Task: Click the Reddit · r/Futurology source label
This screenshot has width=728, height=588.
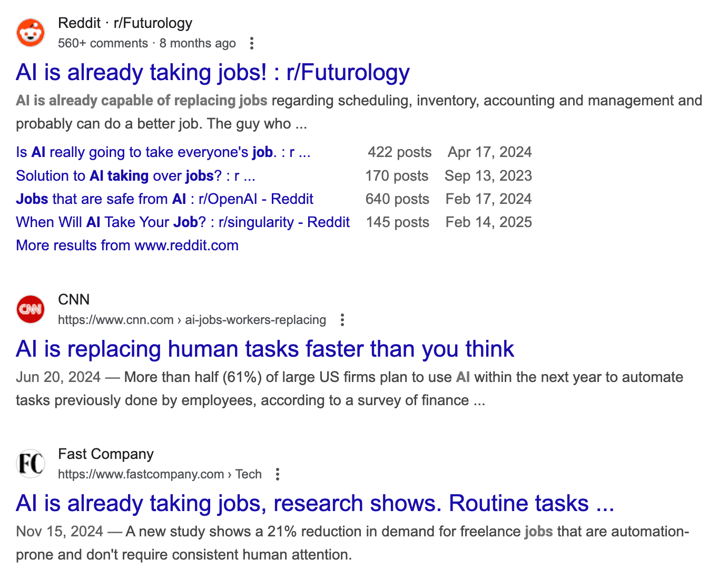Action: 125,23
